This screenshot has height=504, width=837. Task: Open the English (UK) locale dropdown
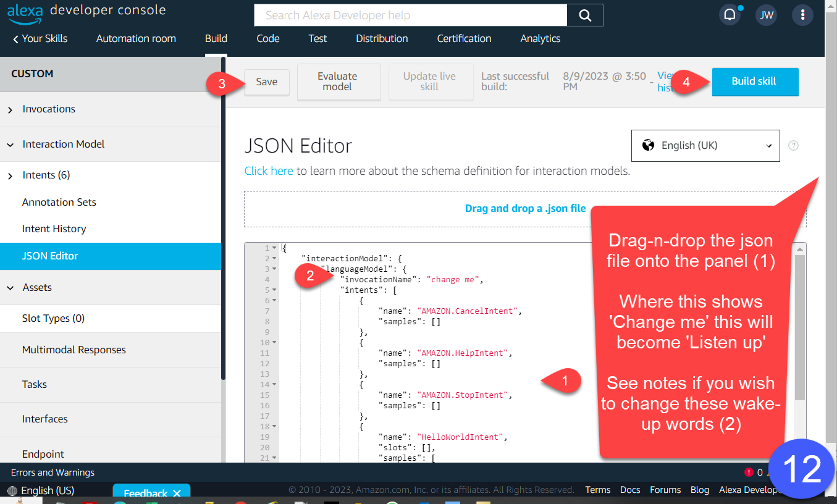coord(705,146)
